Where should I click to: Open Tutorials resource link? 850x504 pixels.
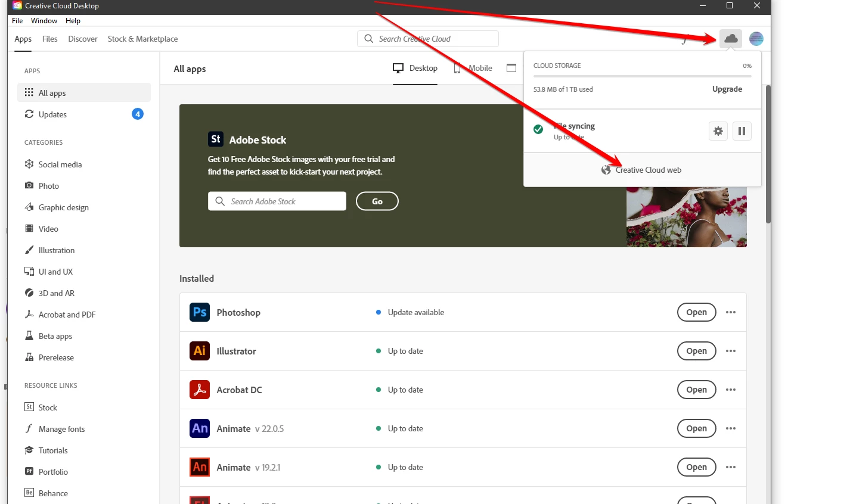84,450
